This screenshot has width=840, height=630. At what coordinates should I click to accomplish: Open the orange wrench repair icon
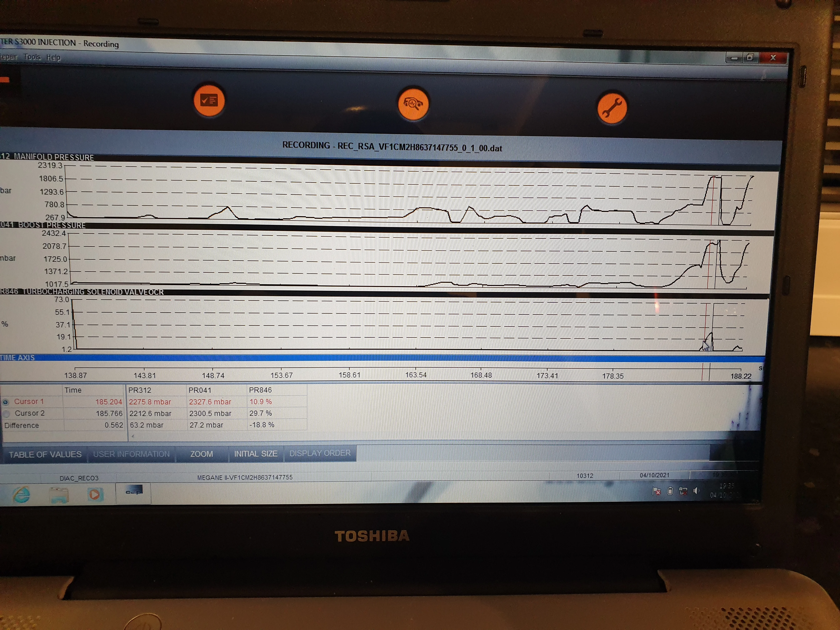612,108
